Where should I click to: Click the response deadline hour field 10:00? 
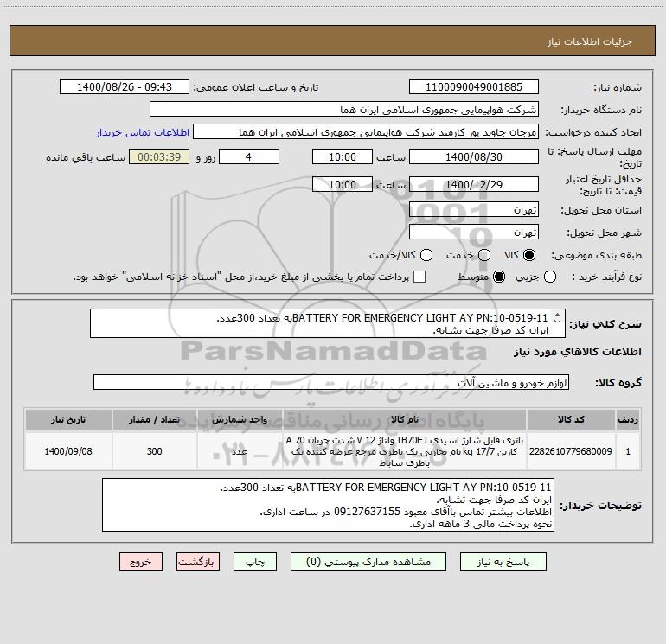[343, 156]
